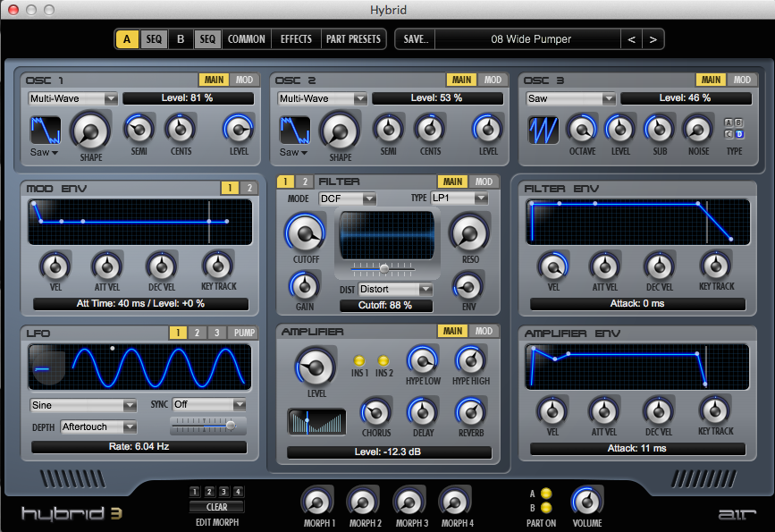Switch to LFO 2 tab

pyautogui.click(x=197, y=333)
